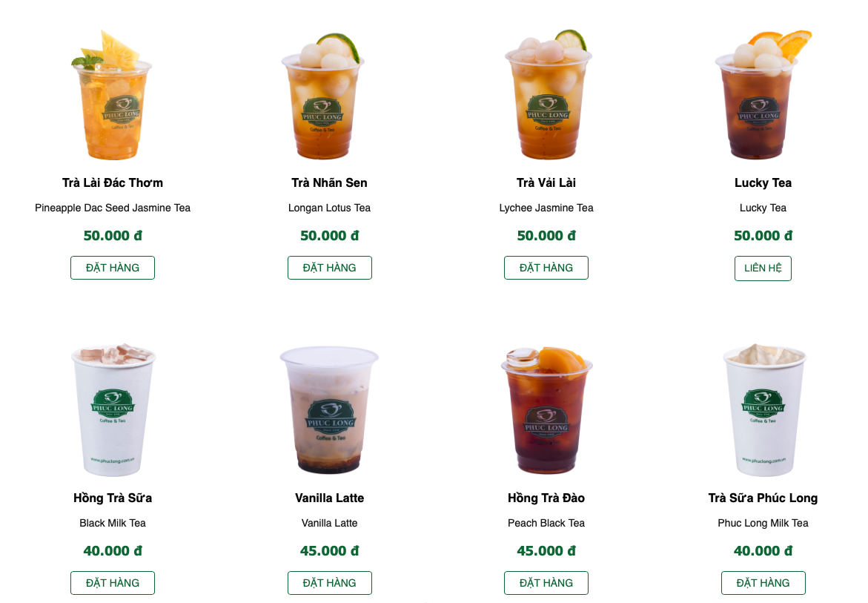Open the Vanilla Latte product photo
Screen dimensions: 868x603
[x=329, y=409]
